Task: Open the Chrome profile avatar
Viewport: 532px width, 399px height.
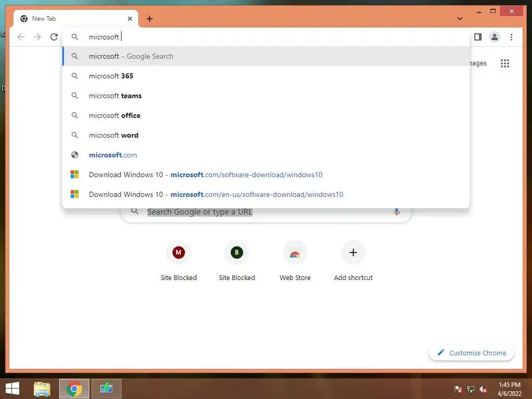Action: point(495,37)
